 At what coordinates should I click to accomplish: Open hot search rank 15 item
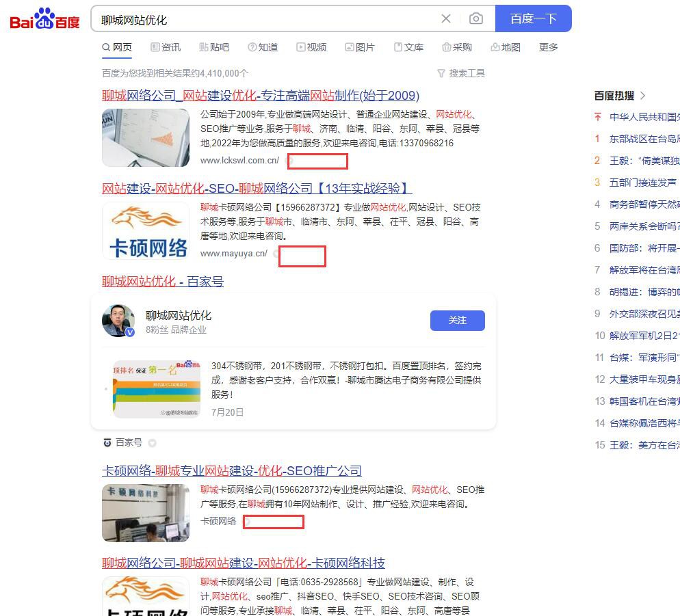644,445
